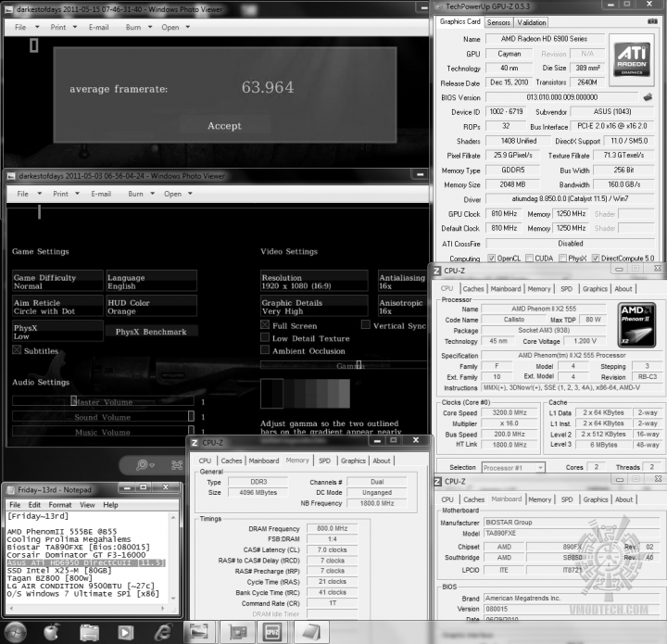Open Format menu in Notepad
667x644 pixels.
pyautogui.click(x=60, y=505)
